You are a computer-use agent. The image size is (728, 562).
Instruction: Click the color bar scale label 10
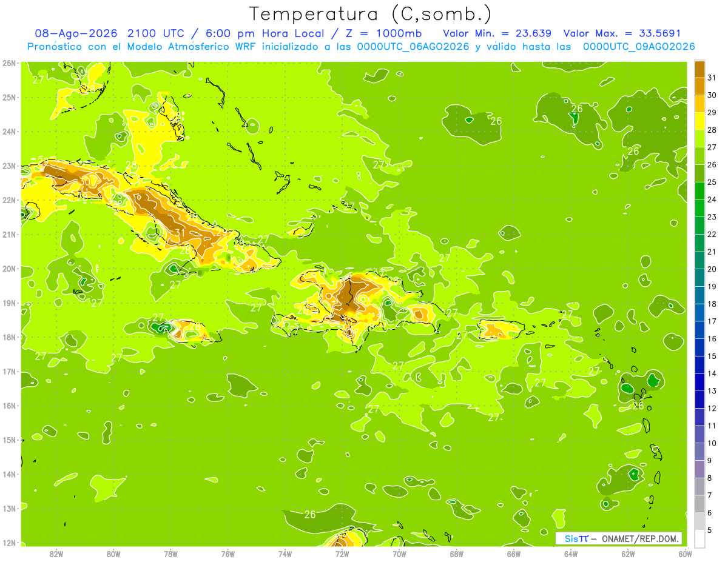click(x=712, y=443)
